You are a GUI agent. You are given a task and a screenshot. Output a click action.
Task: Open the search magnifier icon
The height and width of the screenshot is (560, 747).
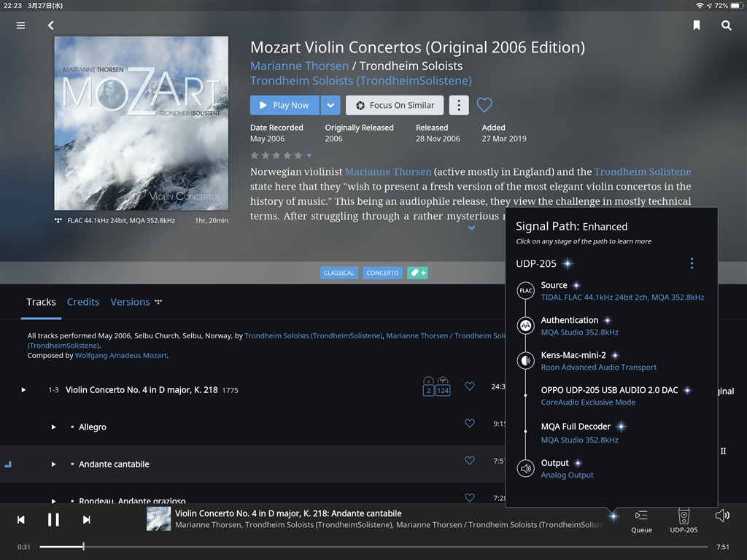pos(726,26)
